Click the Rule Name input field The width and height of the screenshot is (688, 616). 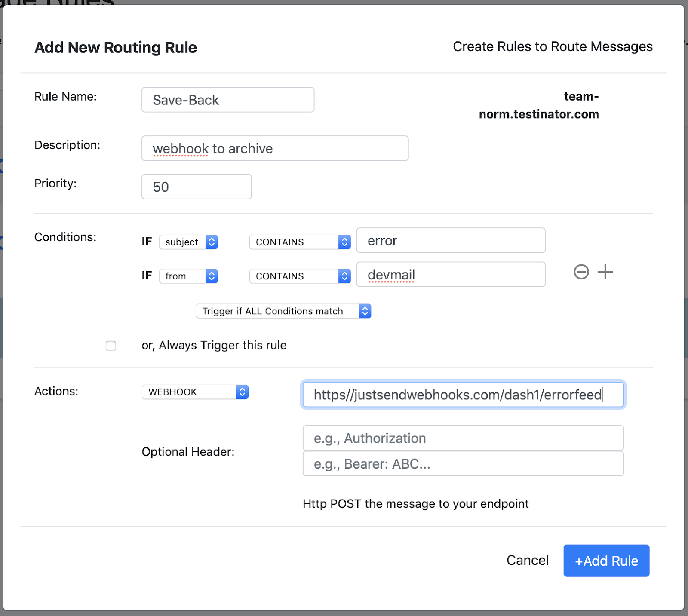pos(228,100)
